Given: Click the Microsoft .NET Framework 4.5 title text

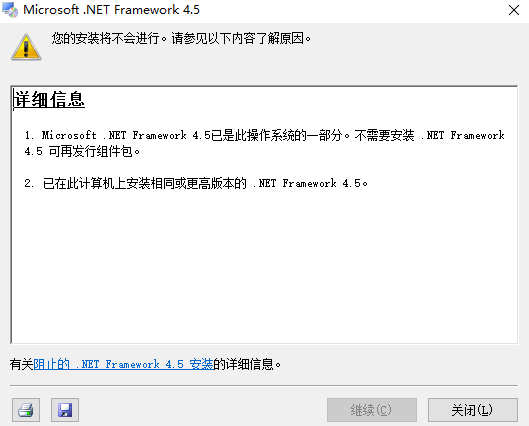Looking at the screenshot, I should [x=111, y=10].
